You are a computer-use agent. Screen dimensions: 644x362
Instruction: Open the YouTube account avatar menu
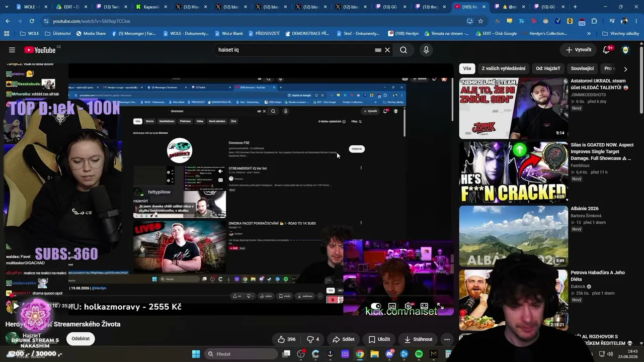coord(626,50)
